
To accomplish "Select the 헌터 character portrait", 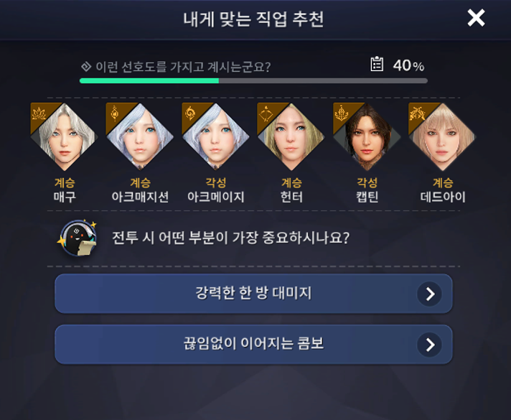I will point(291,137).
